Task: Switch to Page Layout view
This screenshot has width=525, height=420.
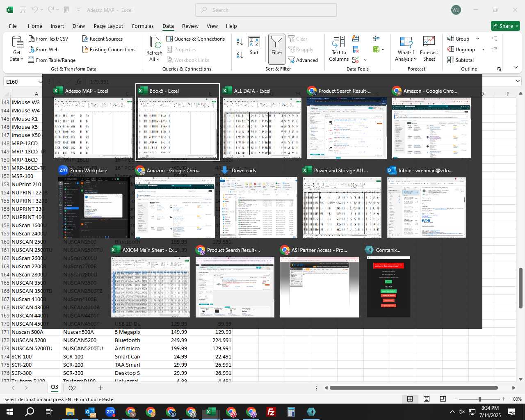Action: pos(427,399)
